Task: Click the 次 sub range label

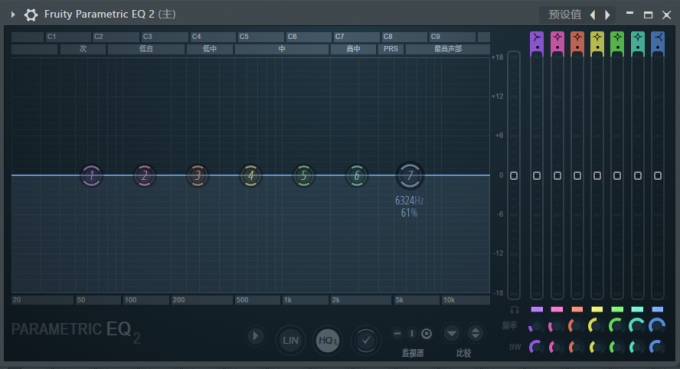Action: 83,49
